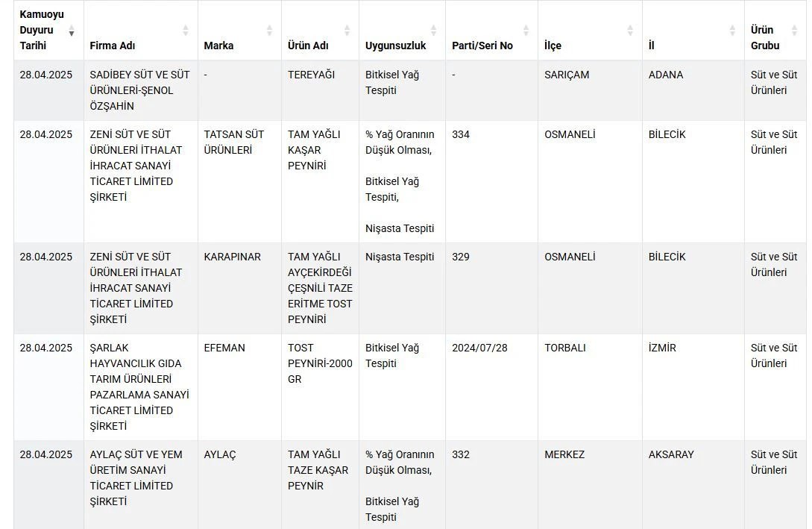The height and width of the screenshot is (529, 812).
Task: Select the AKSARAY province cell
Action: [x=671, y=454]
